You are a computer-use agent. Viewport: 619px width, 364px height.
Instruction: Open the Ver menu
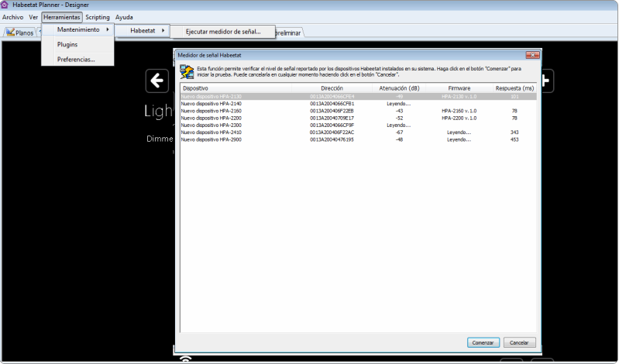click(33, 17)
